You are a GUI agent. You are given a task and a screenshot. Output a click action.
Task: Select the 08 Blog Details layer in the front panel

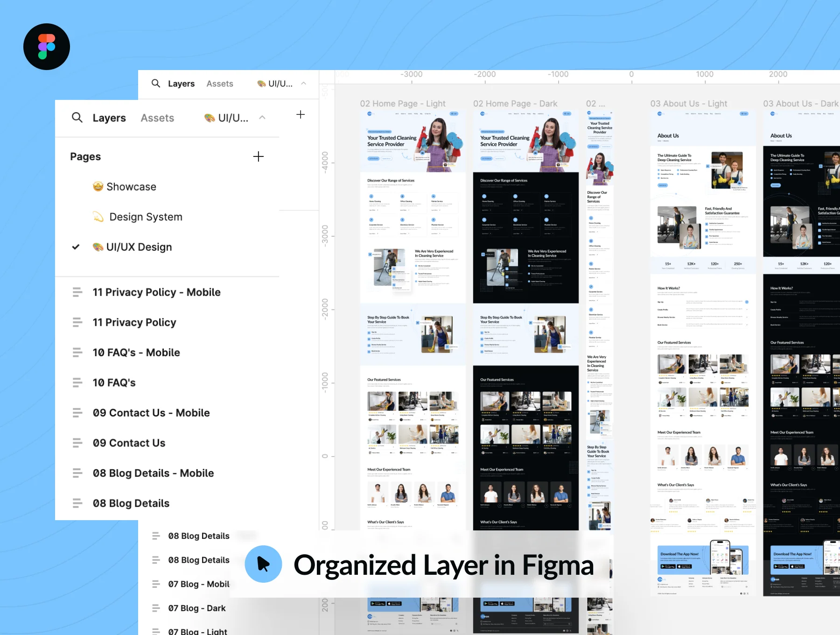tap(131, 503)
